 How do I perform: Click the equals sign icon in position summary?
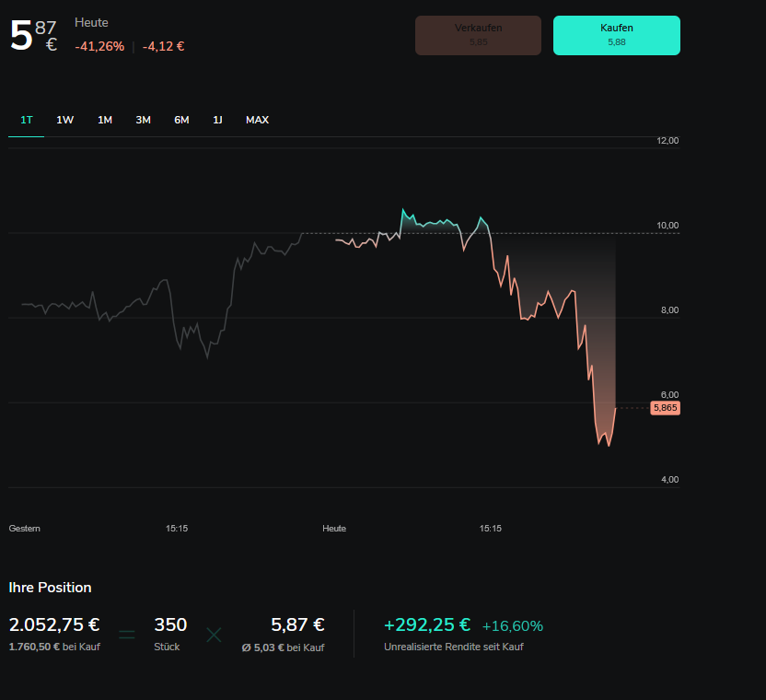click(127, 635)
